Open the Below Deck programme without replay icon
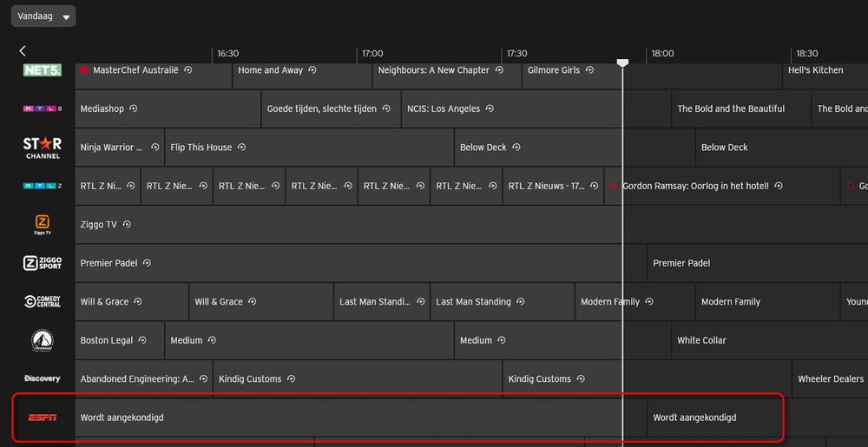The width and height of the screenshot is (868, 447). click(782, 148)
